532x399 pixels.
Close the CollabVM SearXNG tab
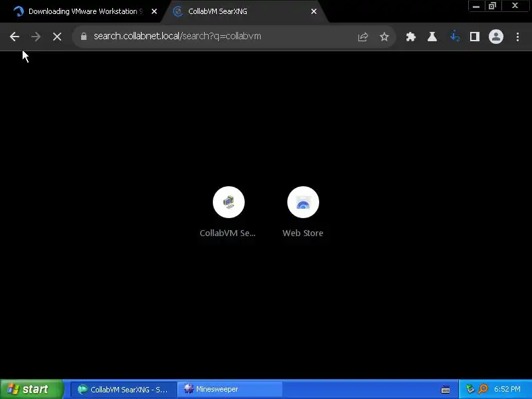(314, 11)
